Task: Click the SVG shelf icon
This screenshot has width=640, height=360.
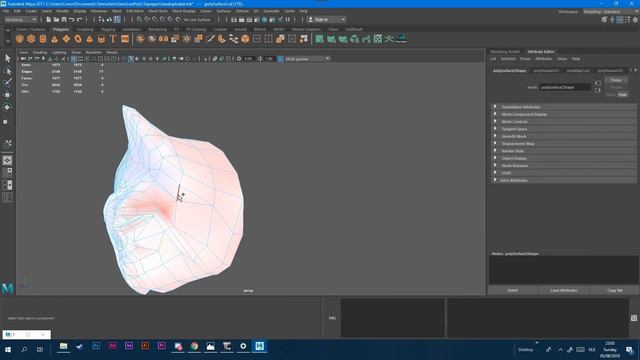Action: [x=125, y=39]
